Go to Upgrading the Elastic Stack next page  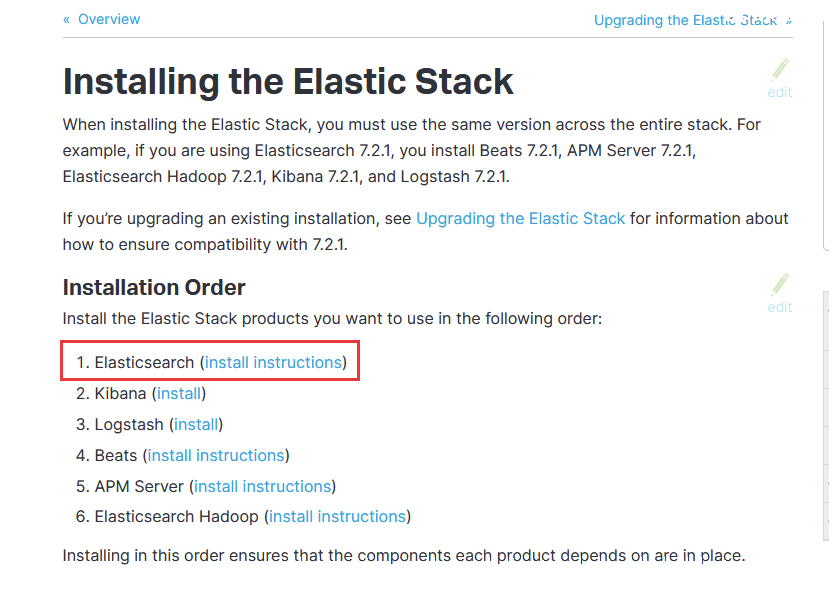(685, 21)
